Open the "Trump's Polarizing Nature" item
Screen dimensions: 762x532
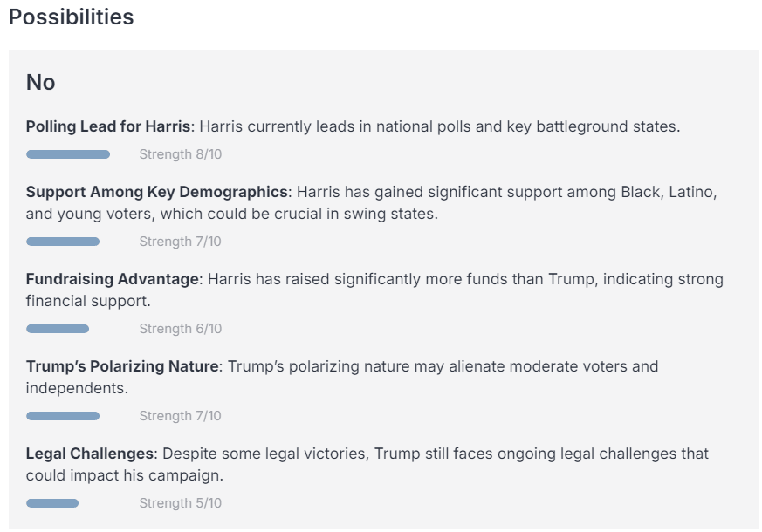122,366
